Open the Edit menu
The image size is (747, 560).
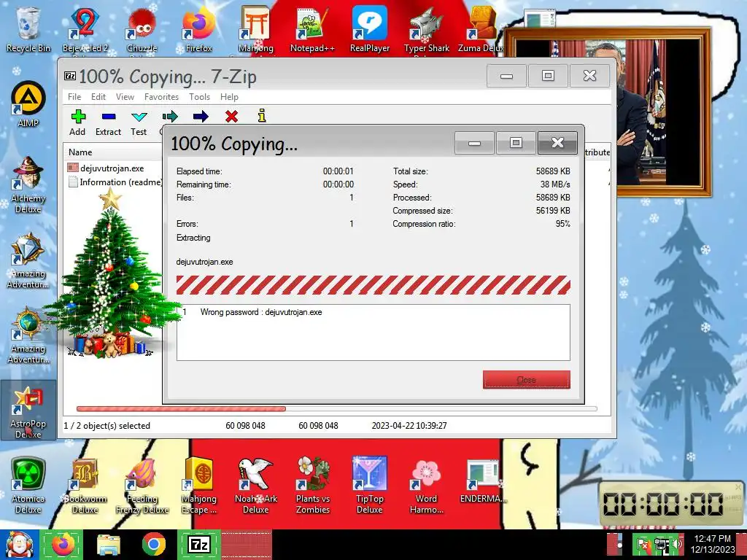coord(98,97)
